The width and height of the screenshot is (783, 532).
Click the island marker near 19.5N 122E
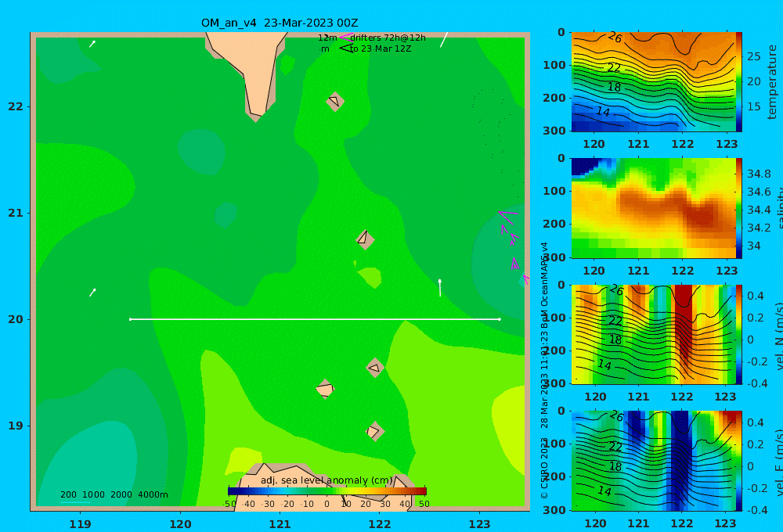pyautogui.click(x=375, y=368)
